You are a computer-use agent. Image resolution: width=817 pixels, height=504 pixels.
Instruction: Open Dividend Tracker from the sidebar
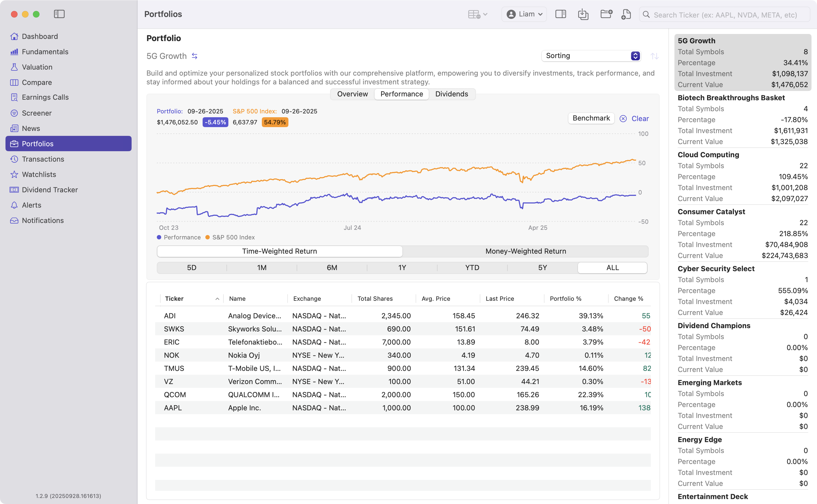50,190
